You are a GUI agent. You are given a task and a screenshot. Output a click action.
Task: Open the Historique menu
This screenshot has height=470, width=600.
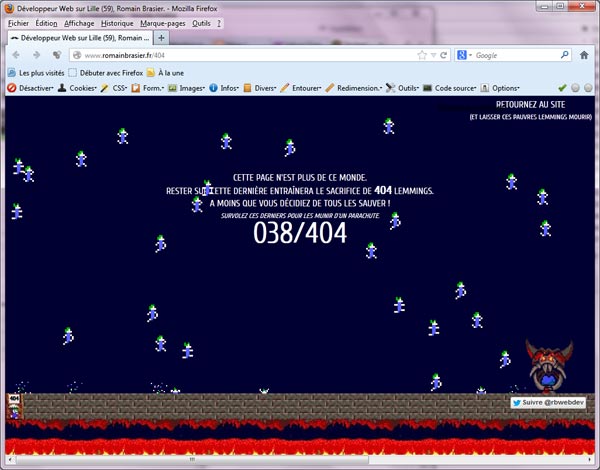pos(117,23)
